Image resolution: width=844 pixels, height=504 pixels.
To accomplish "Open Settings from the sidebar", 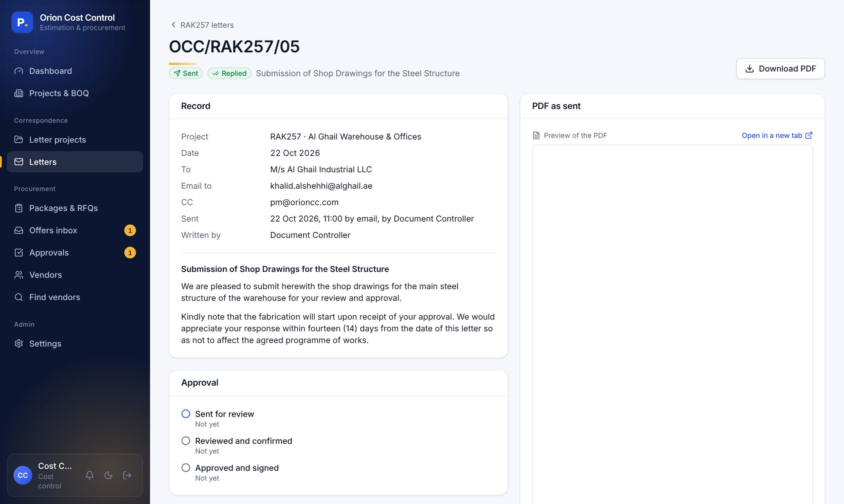I will pos(75,343).
